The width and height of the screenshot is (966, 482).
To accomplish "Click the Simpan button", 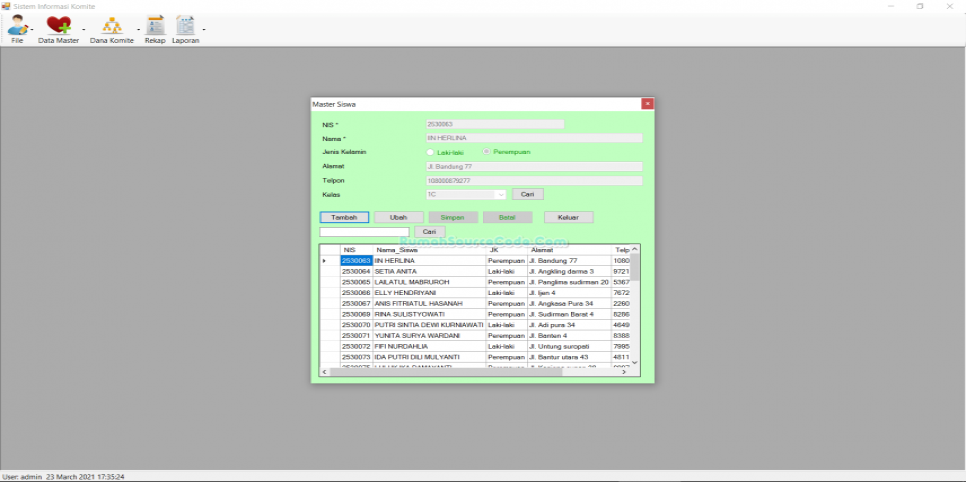I will click(453, 218).
